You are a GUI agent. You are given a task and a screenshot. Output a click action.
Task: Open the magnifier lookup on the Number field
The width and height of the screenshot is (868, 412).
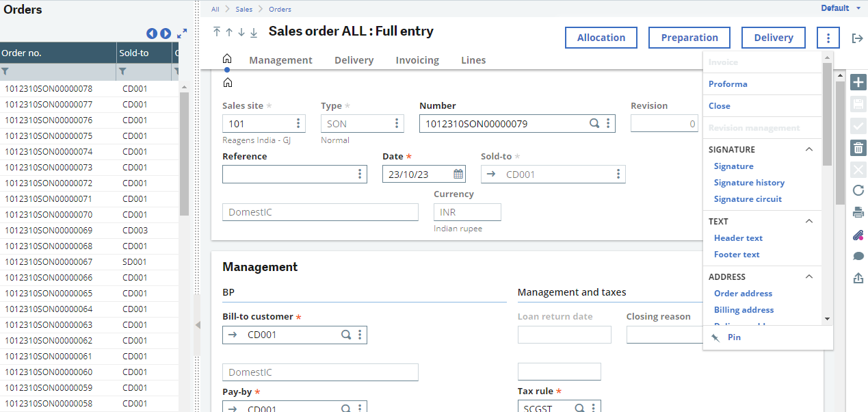(x=594, y=123)
